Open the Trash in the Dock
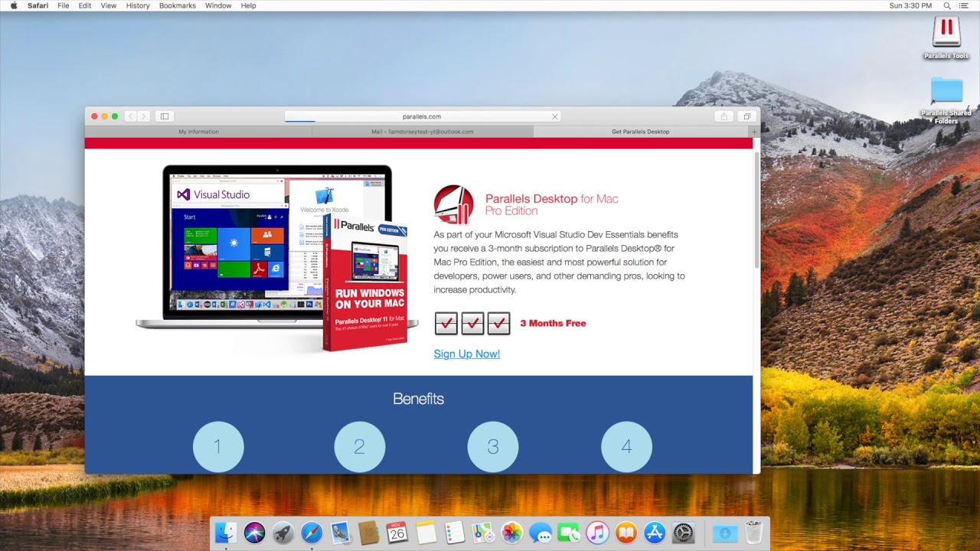980x551 pixels. point(753,533)
